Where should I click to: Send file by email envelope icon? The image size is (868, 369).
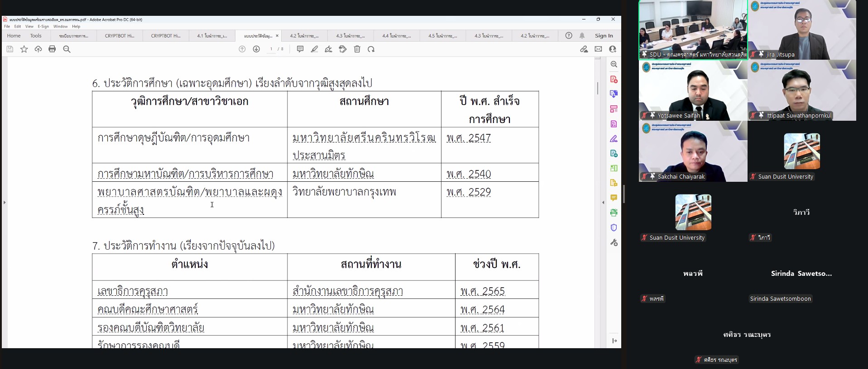point(598,49)
